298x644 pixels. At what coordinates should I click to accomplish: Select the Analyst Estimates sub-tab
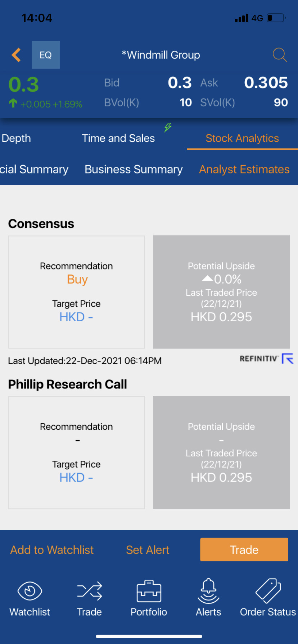(244, 169)
